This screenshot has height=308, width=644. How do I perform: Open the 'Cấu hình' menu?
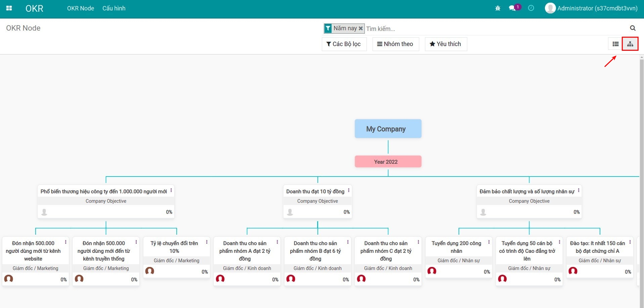tap(114, 8)
